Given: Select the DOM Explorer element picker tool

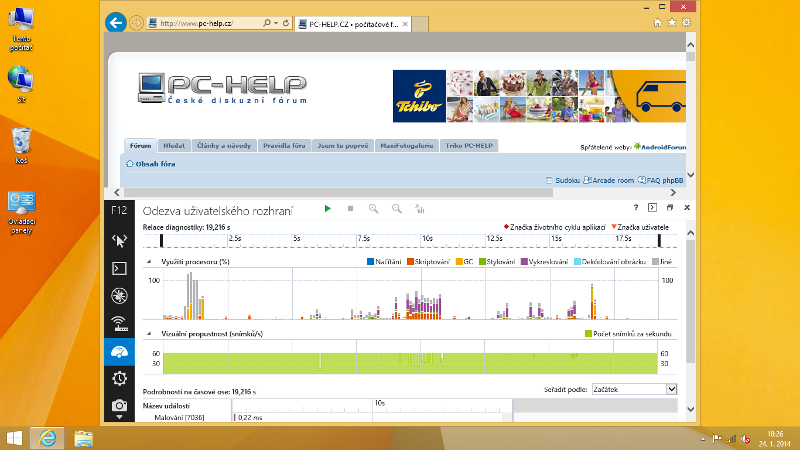Looking at the screenshot, I should pos(119,240).
